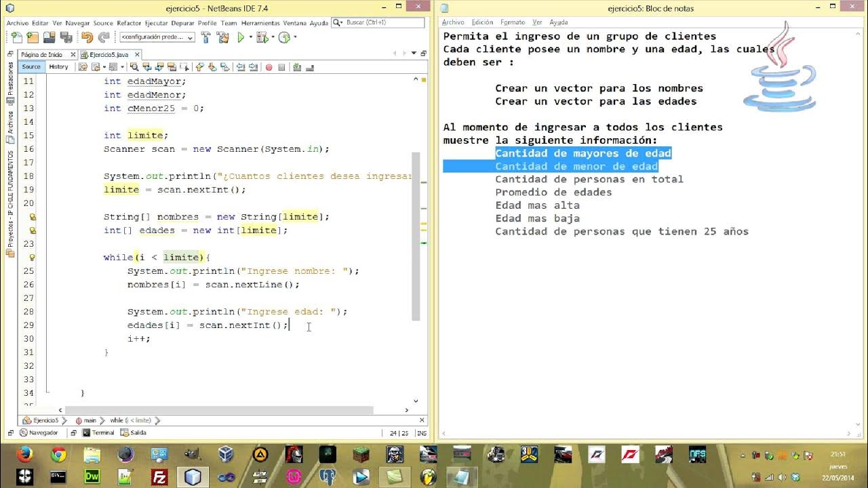Image resolution: width=868 pixels, height=488 pixels.
Task: Toggle the Highlight Search button in editor toolbar
Action: [x=172, y=67]
